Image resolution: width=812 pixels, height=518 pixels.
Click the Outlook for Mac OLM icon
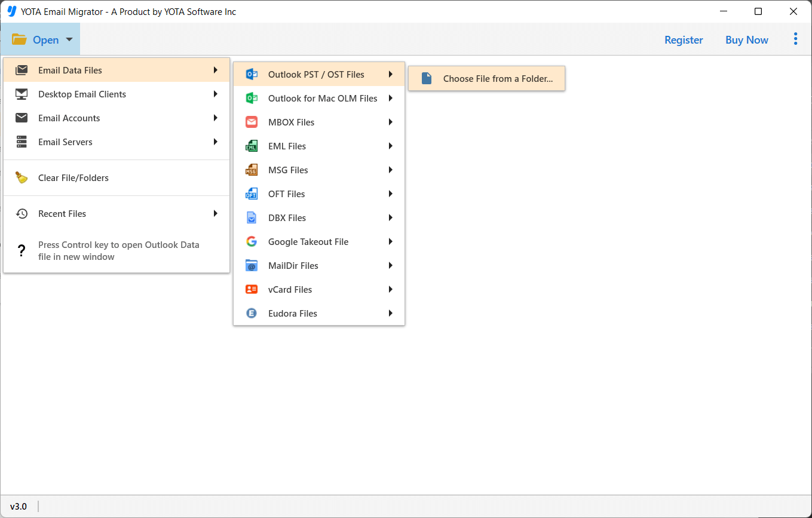tap(252, 98)
